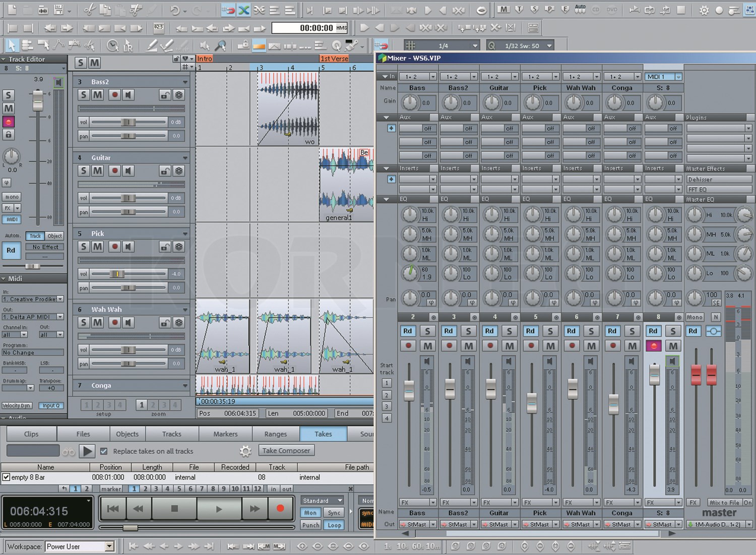Expand the Wah Wah track options arrow
The image size is (756, 555).
point(185,310)
